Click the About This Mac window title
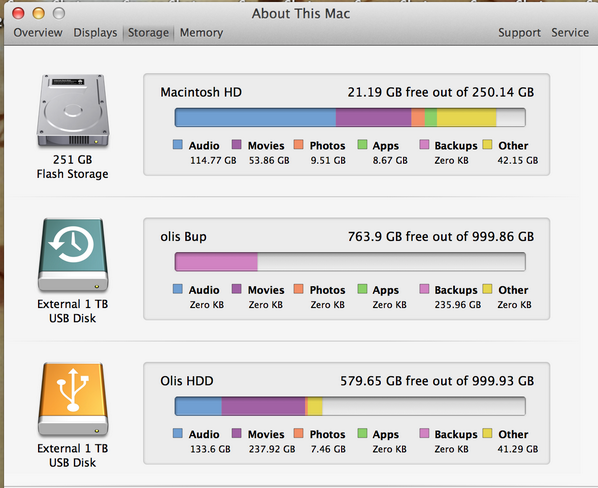 [x=301, y=14]
